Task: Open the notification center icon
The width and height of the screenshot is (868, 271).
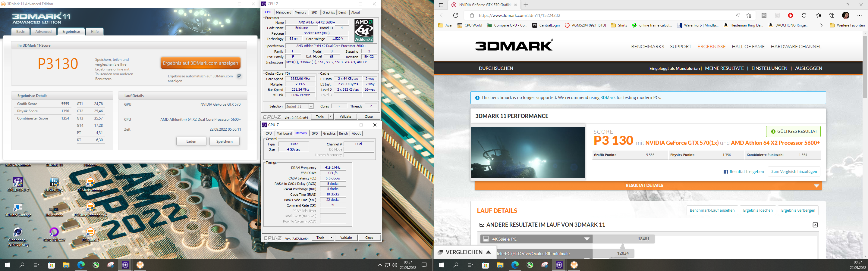Action: (424, 265)
